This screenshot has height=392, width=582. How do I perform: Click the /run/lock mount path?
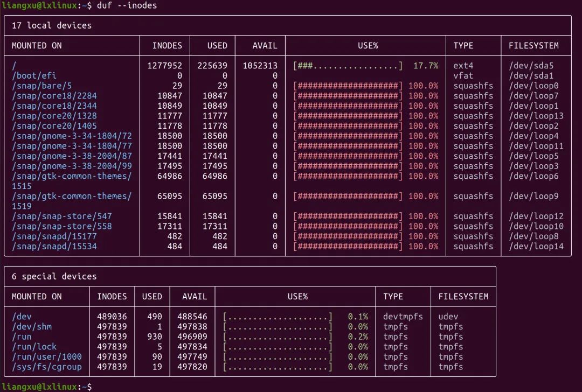pyautogui.click(x=34, y=346)
